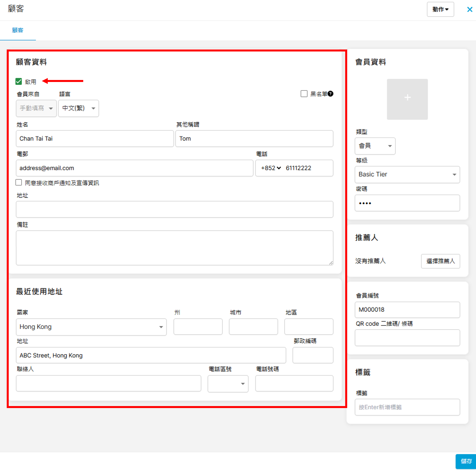
Task: Click the email address input field
Action: click(134, 168)
